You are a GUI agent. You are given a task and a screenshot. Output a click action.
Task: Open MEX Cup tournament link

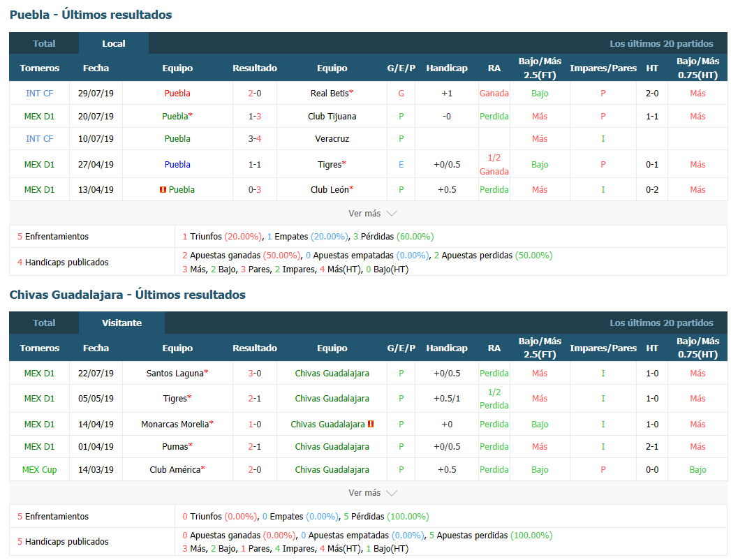[40, 469]
